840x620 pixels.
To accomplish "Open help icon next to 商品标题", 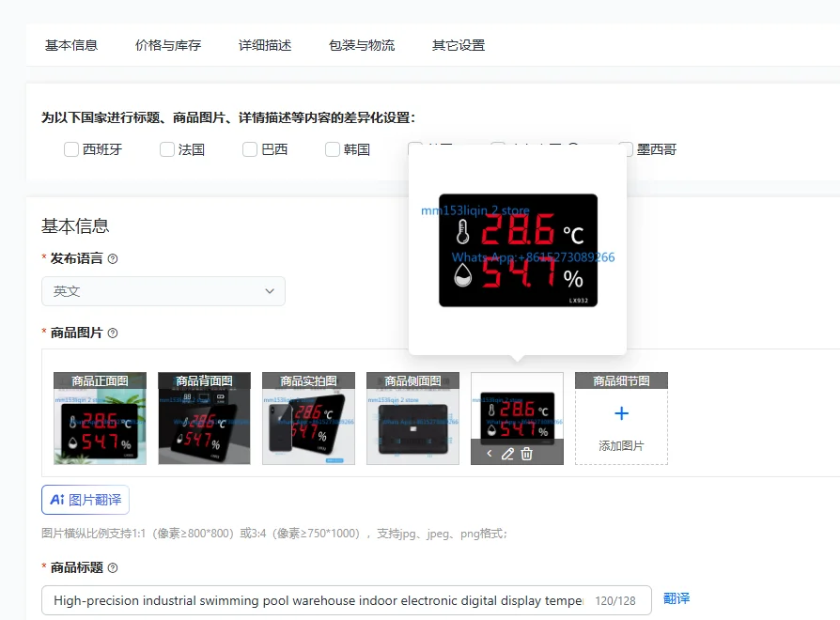I will pos(113,568).
